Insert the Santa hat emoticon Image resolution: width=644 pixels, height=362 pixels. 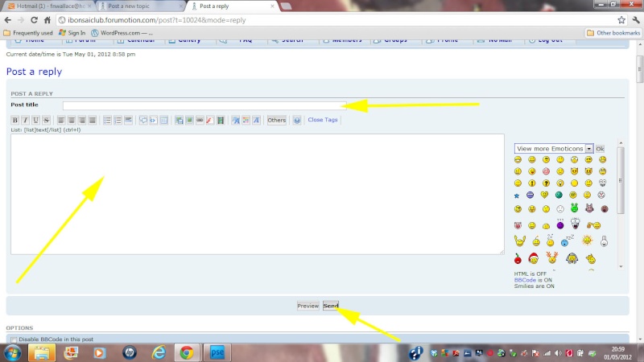[x=533, y=258]
